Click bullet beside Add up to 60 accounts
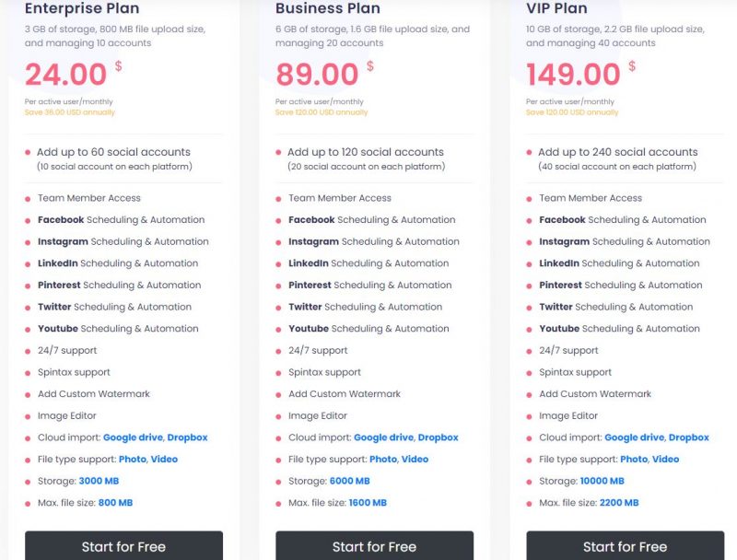737x560 pixels. tap(28, 152)
